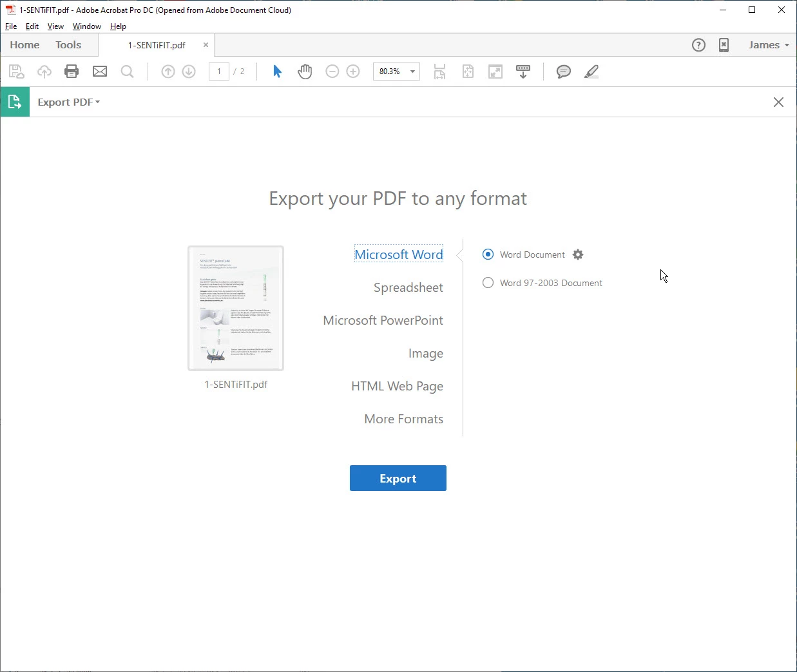Click the blue Export button

[398, 478]
